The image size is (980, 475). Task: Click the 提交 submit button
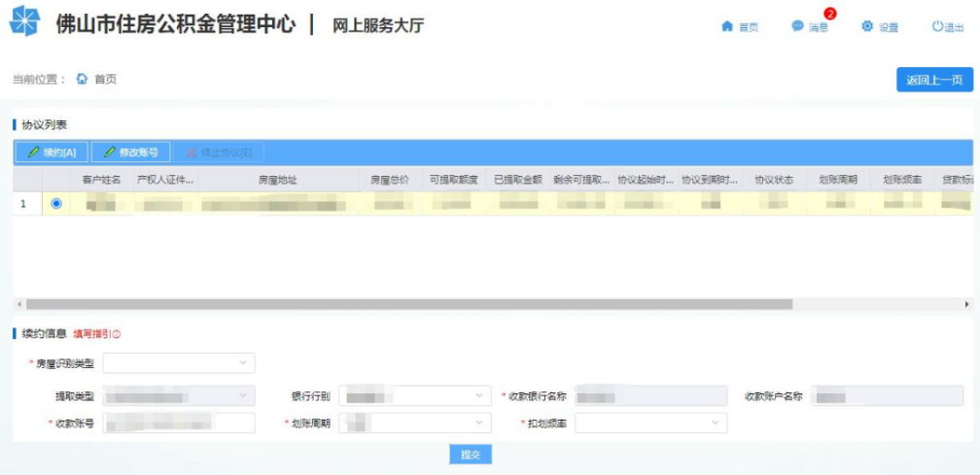(471, 455)
